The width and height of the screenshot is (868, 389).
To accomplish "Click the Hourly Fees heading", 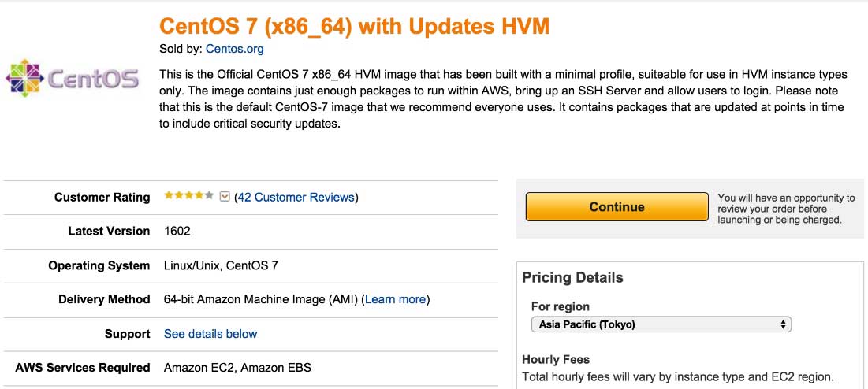I will (x=556, y=359).
